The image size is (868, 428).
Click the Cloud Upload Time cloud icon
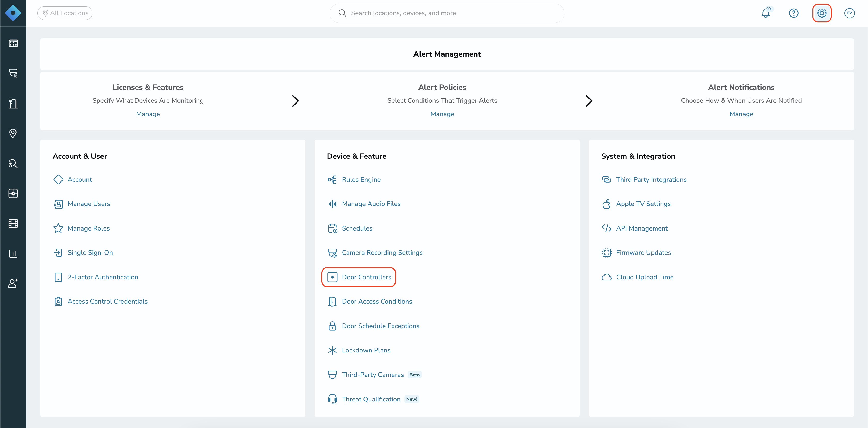pos(607,277)
